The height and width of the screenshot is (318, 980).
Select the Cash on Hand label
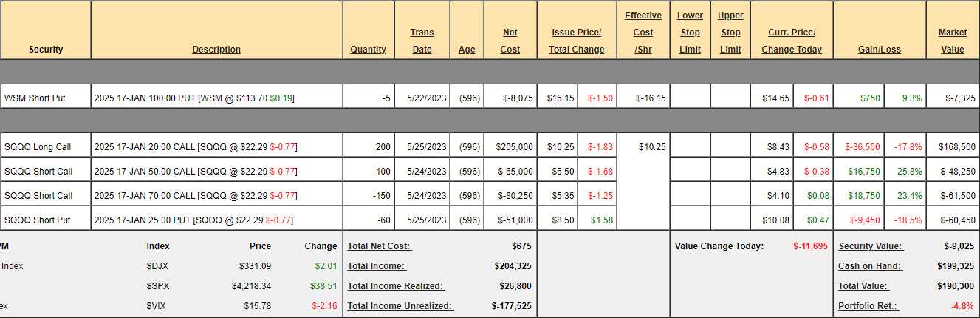coord(870,266)
